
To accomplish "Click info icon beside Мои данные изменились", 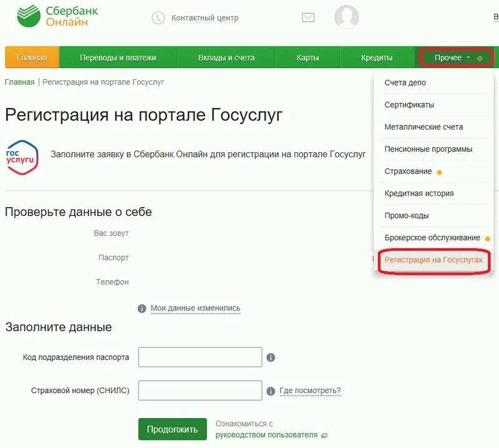I will coord(142,308).
